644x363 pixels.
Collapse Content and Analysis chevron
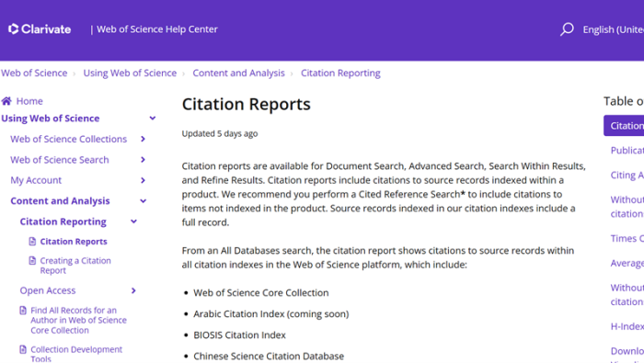(x=143, y=201)
